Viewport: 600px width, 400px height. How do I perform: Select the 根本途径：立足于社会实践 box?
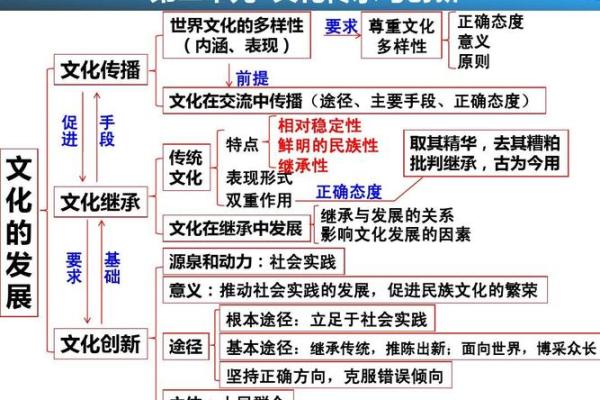coord(327,318)
